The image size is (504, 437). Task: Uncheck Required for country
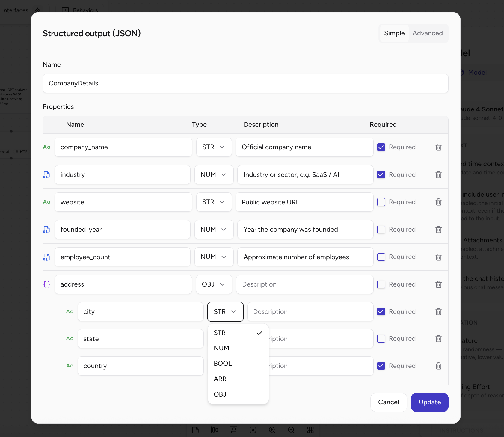[x=381, y=366]
